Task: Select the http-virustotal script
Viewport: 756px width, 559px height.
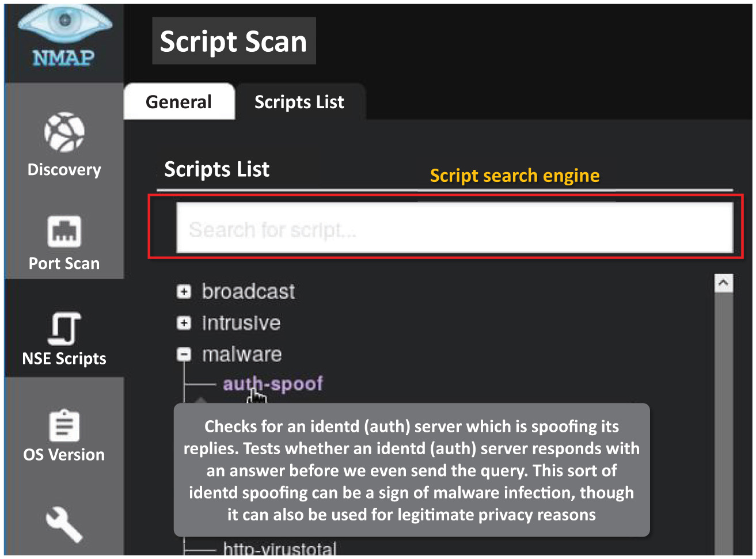Action: (x=280, y=549)
